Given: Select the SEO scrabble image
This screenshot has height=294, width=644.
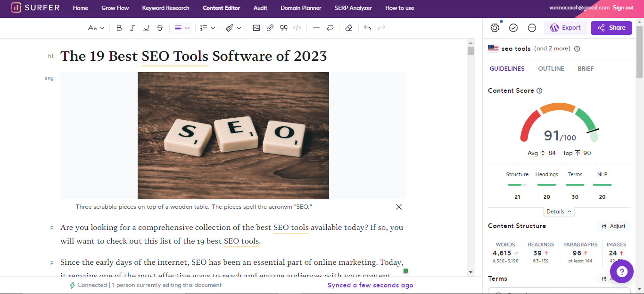Looking at the screenshot, I should (233, 136).
